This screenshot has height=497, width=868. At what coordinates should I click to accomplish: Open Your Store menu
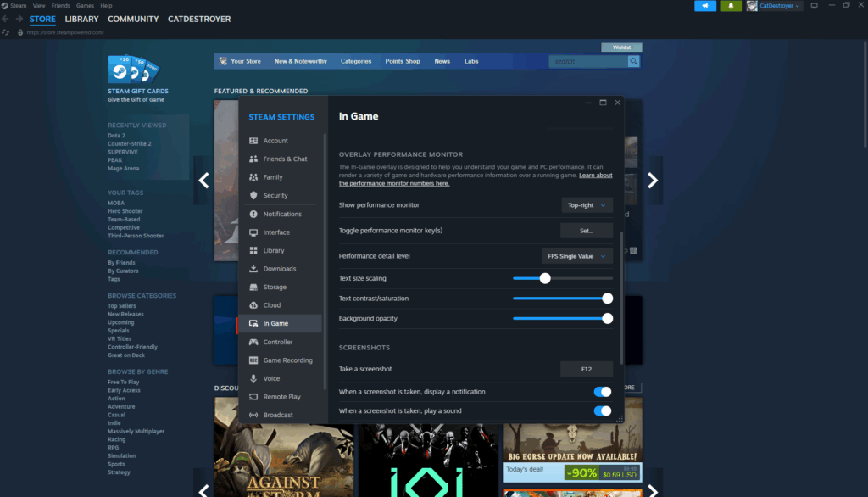pyautogui.click(x=245, y=62)
